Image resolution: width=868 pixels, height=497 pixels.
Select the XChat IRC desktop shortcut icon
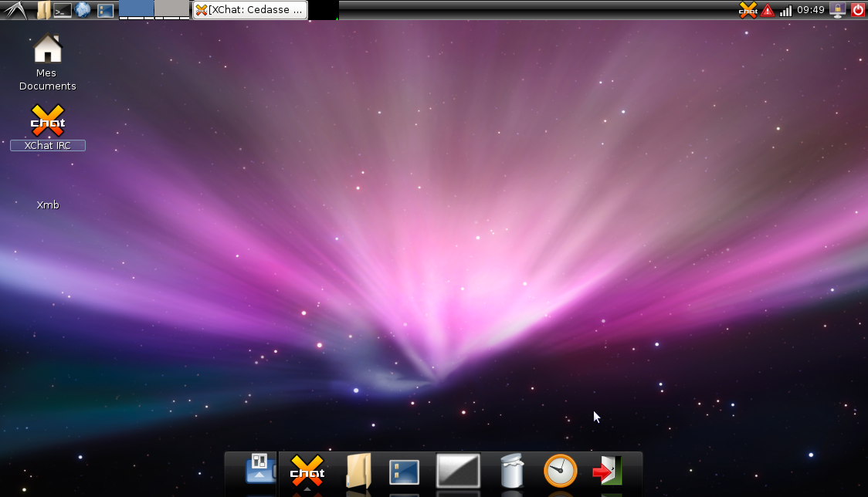pyautogui.click(x=48, y=120)
